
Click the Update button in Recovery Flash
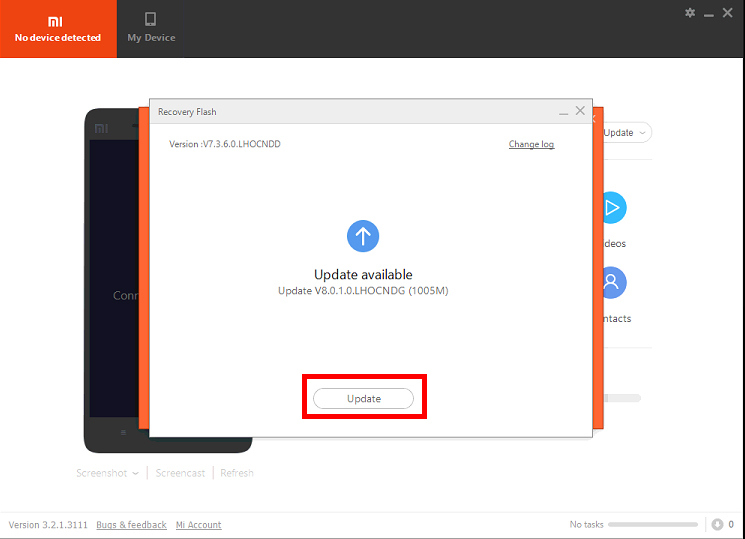(363, 398)
